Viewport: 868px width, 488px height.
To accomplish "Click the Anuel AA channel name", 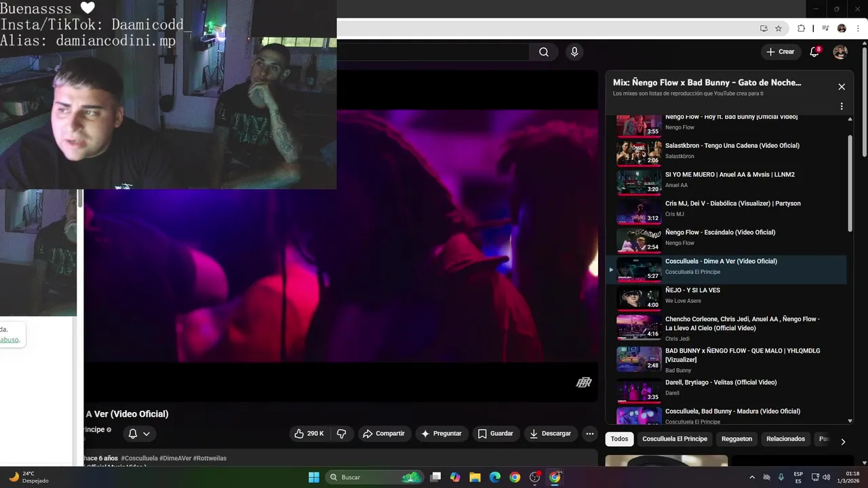I will (676, 185).
